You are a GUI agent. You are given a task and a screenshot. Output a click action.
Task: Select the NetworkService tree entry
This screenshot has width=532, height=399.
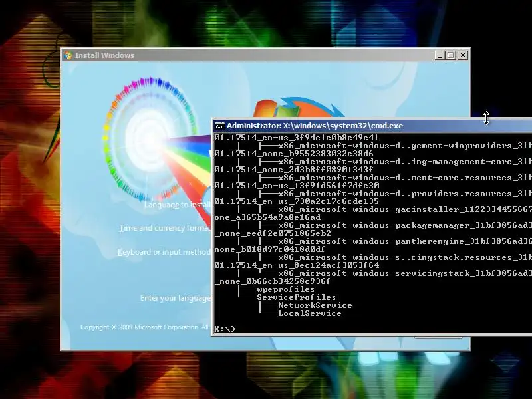(315, 305)
